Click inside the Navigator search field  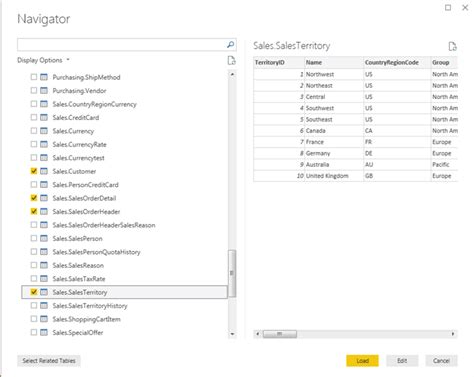(x=122, y=44)
